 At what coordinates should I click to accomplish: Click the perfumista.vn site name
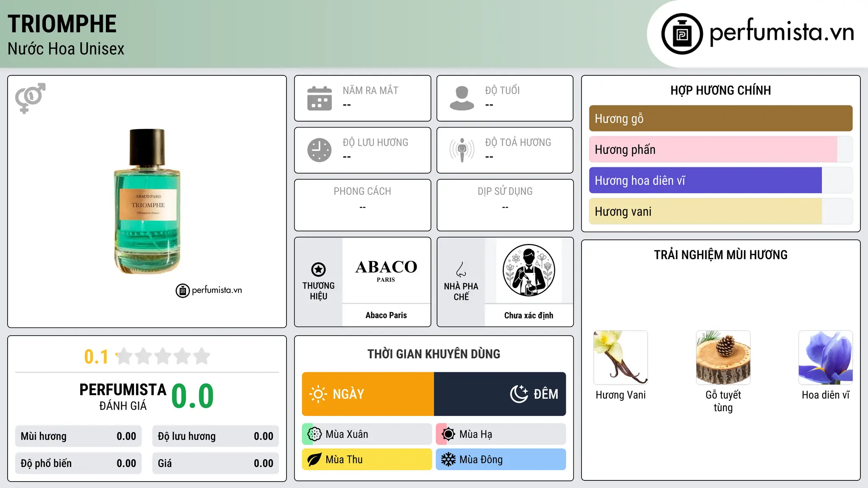pyautogui.click(x=782, y=32)
